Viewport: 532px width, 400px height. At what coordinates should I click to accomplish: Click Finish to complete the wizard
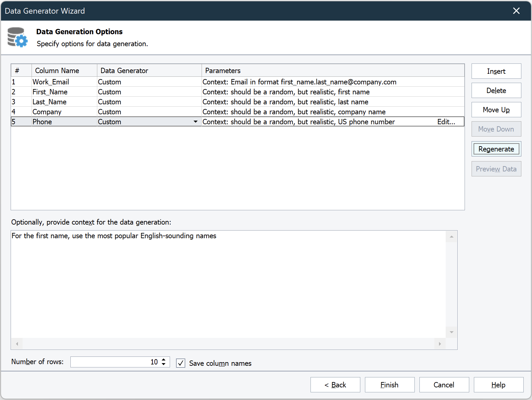[390, 385]
